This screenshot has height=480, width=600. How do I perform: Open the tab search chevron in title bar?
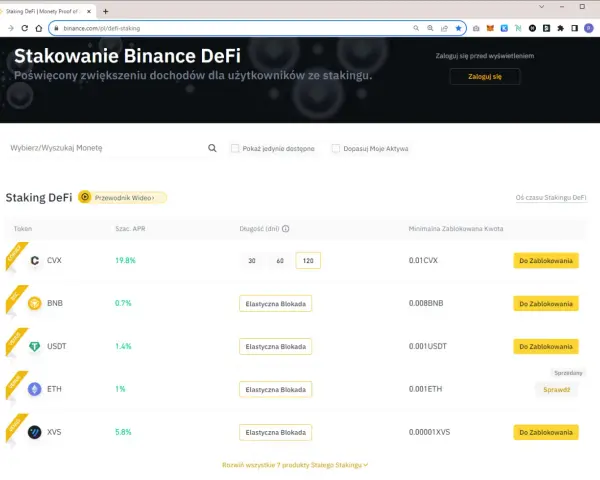point(541,7)
